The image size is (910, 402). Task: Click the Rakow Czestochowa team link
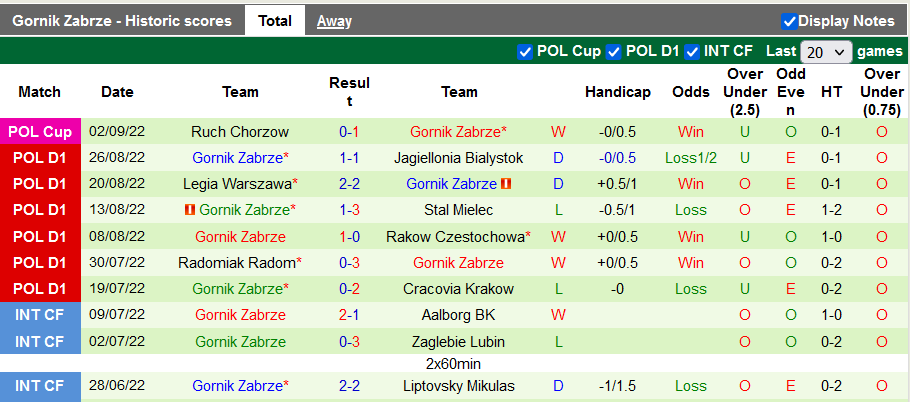456,237
